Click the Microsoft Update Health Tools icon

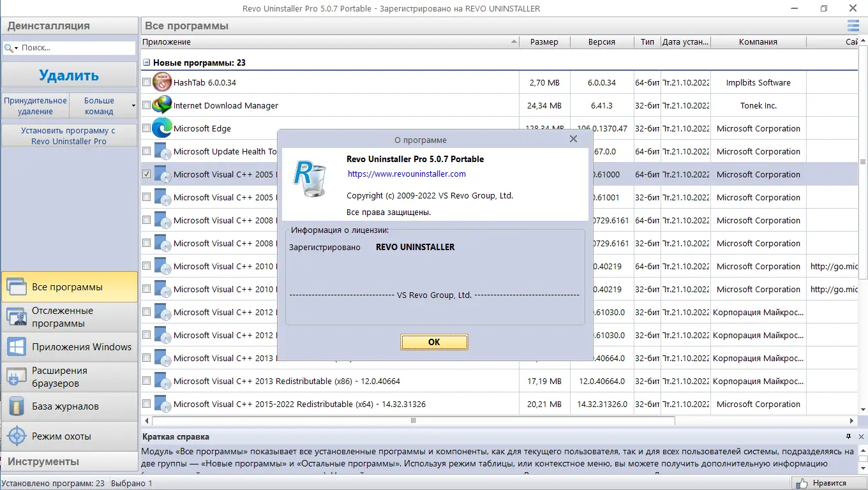[x=163, y=151]
